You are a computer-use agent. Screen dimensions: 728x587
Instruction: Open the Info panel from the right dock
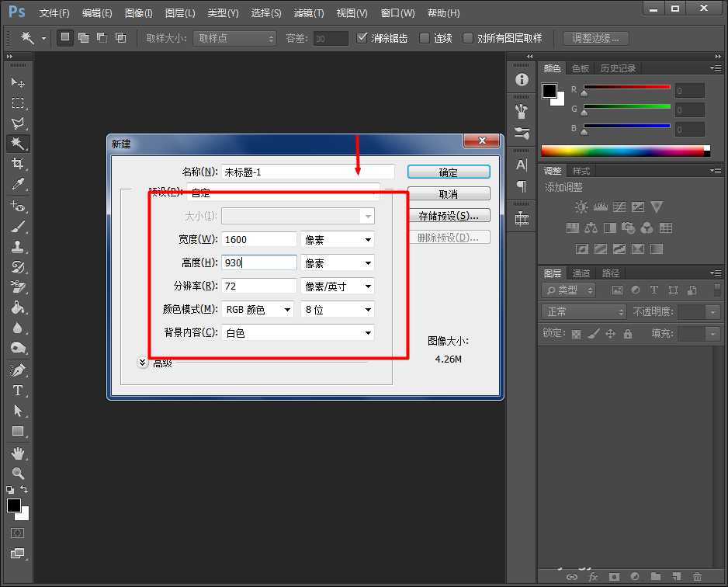tap(521, 79)
